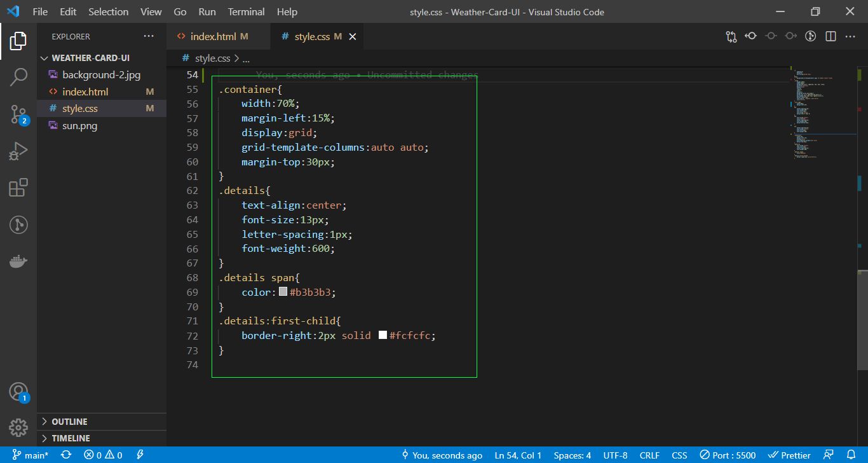868x463 pixels.
Task: Open the View menu
Action: click(151, 11)
